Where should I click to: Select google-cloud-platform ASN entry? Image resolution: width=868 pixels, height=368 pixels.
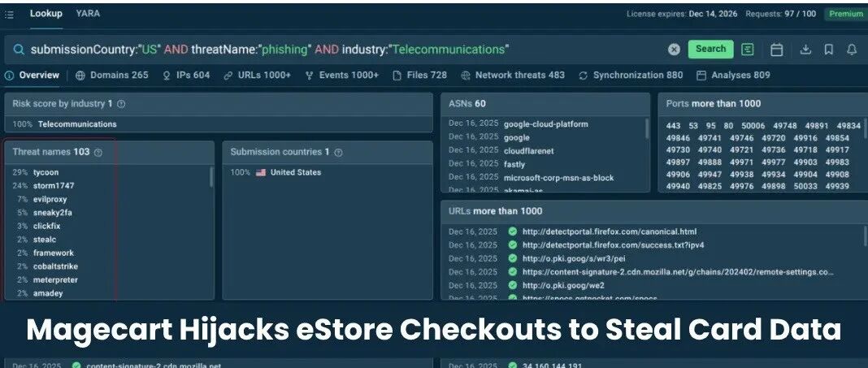coord(546,124)
